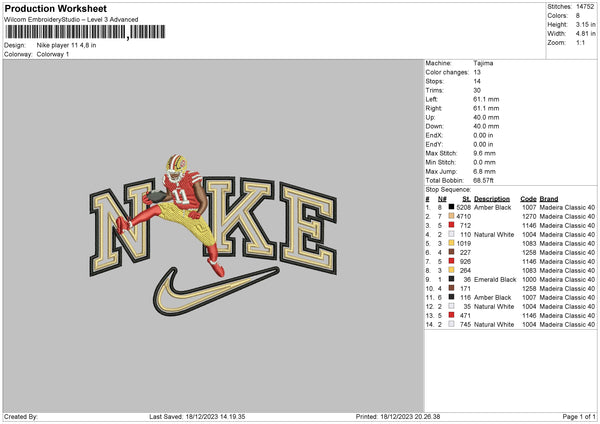Click the 'Stop Sequence:' heading
The image size is (600, 424).
click(448, 189)
